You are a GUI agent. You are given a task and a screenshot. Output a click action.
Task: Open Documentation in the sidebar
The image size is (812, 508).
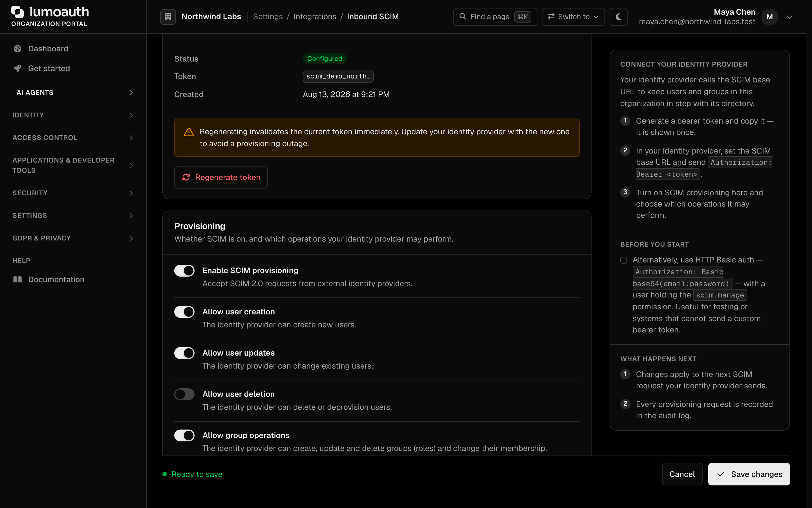point(73,279)
